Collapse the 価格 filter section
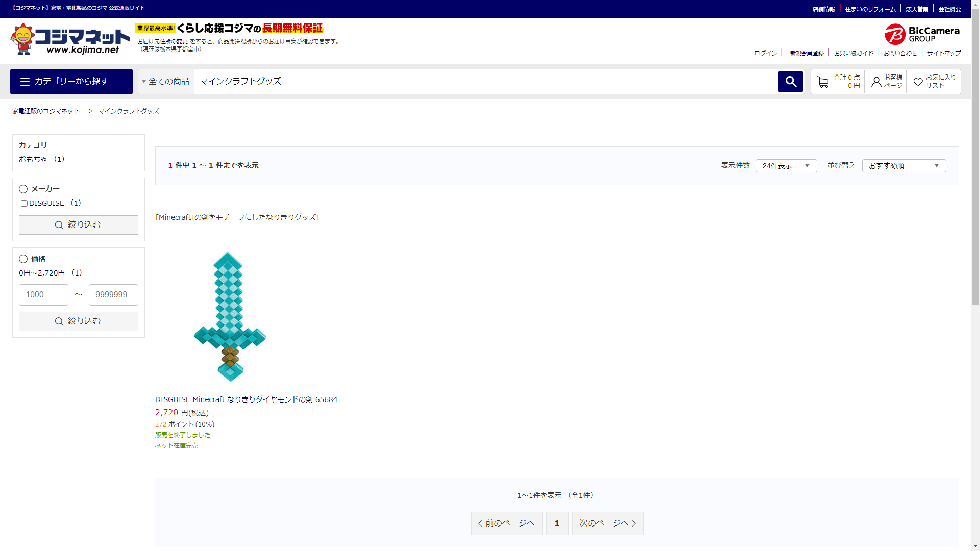Viewport: 980px width, 551px height. [23, 259]
